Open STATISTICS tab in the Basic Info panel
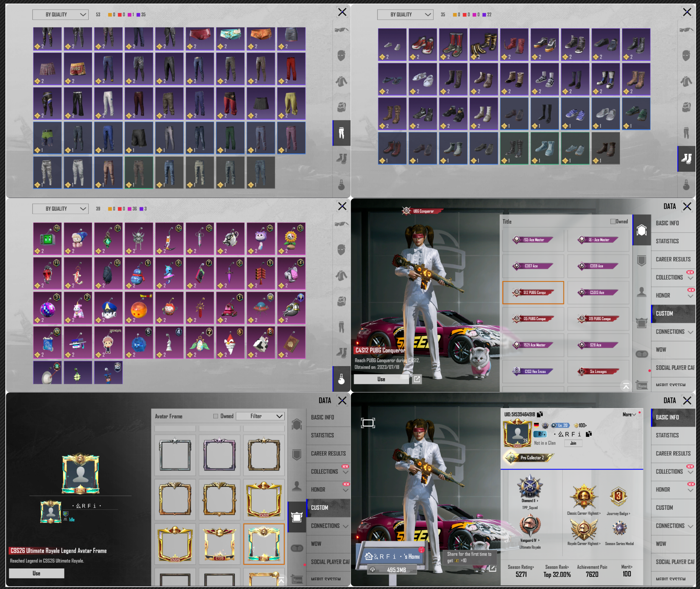Viewport: 700px width, 589px height. (x=673, y=435)
